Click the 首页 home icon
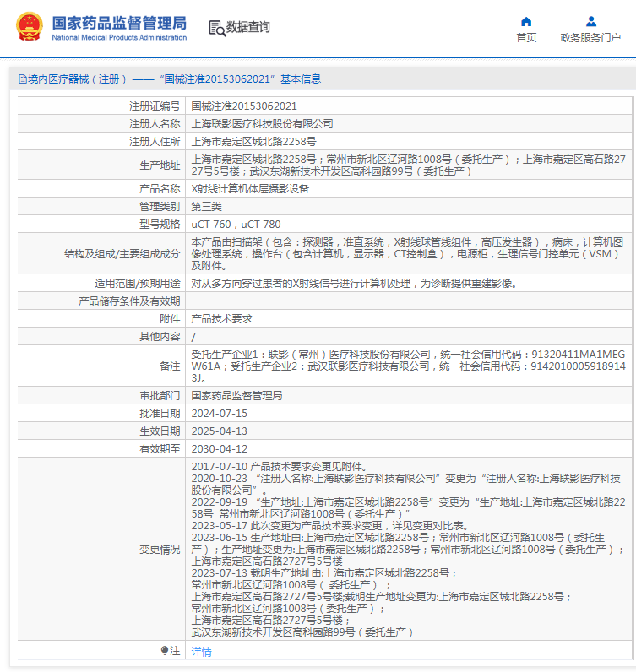636x672 pixels. 526,21
